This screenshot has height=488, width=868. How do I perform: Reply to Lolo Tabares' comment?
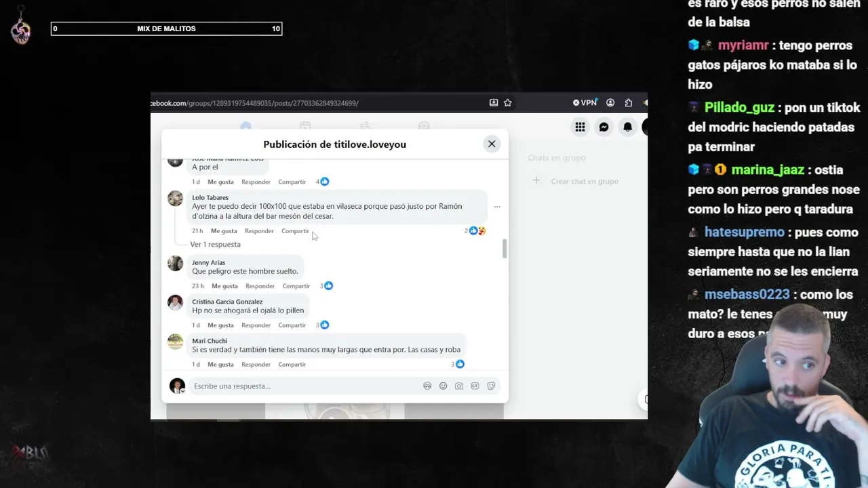point(259,231)
